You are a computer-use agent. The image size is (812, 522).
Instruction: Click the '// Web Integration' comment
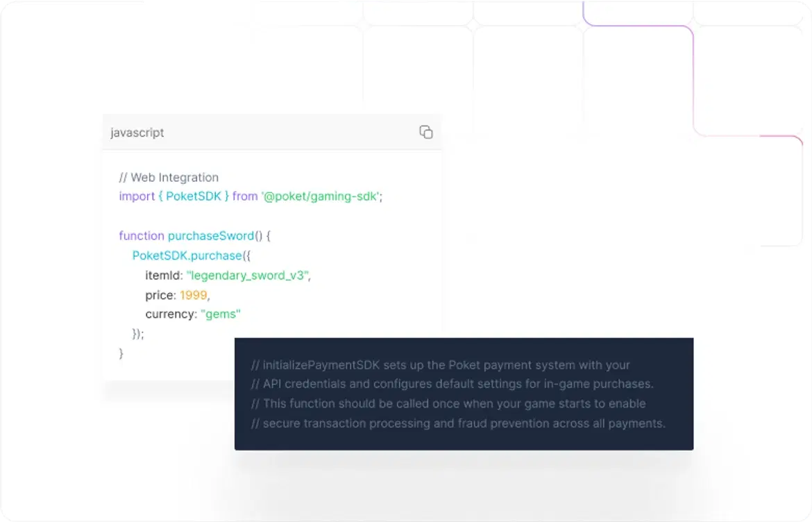tap(169, 178)
